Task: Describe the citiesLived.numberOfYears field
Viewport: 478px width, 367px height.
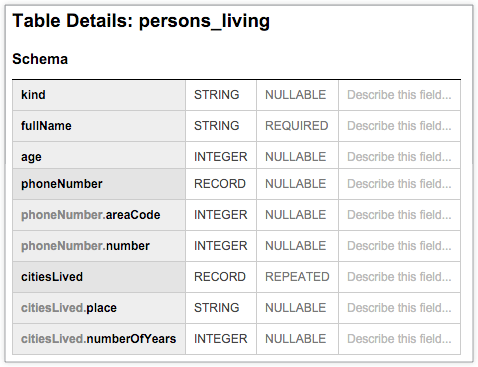Action: click(399, 339)
